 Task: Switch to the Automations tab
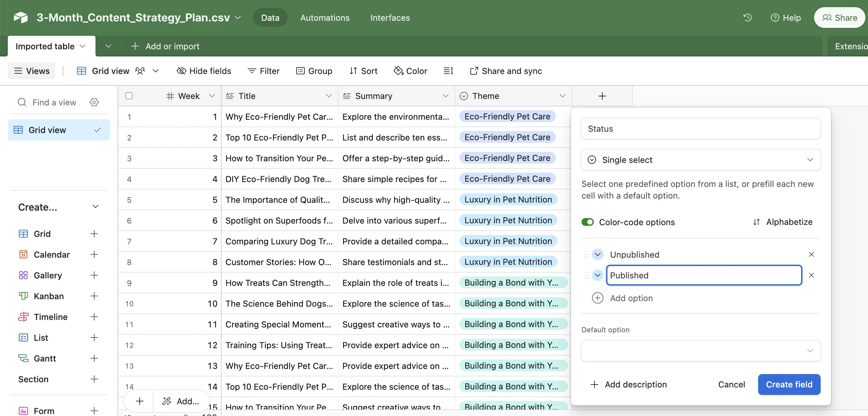click(x=325, y=18)
